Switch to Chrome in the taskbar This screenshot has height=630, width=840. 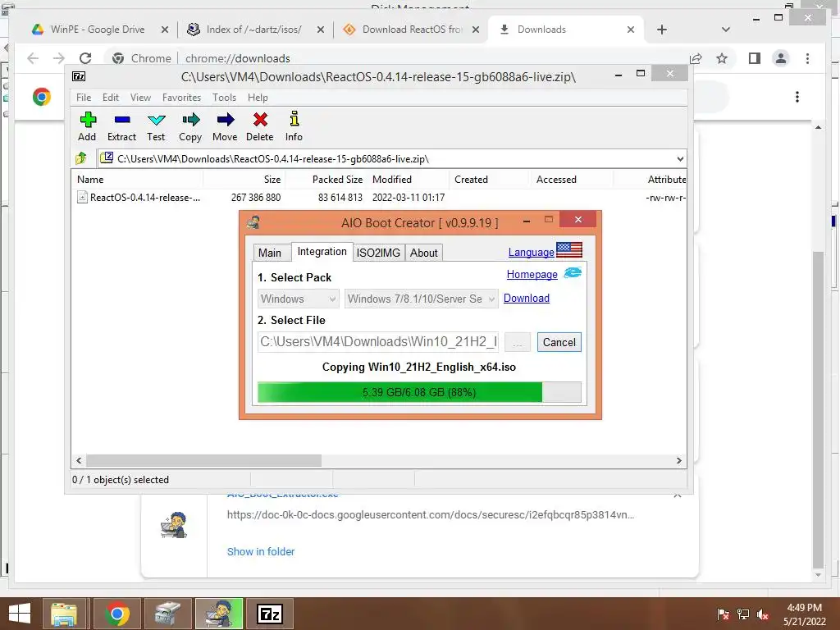point(116,614)
